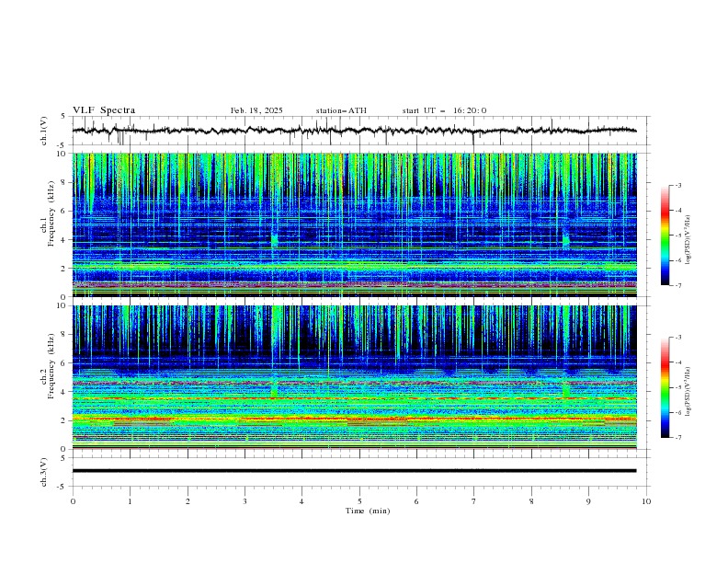Click inside the ch.1 spectrogram panel
Viewport: 728px width, 563px height.
(354, 224)
